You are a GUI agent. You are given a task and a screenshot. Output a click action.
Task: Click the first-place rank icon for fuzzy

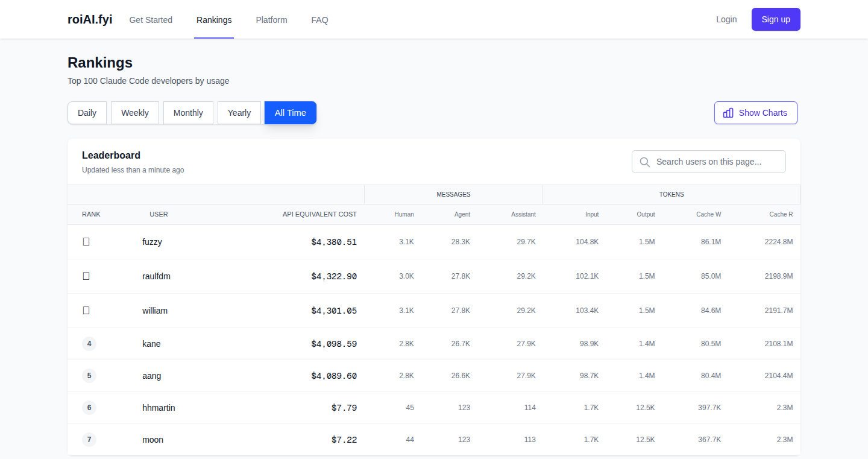coord(86,241)
